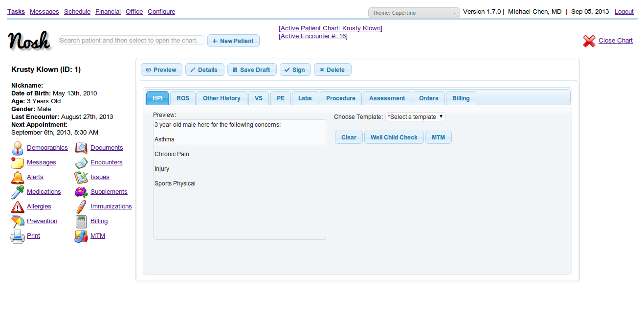Switch to the ROS tab
644x321 pixels.
(x=183, y=98)
